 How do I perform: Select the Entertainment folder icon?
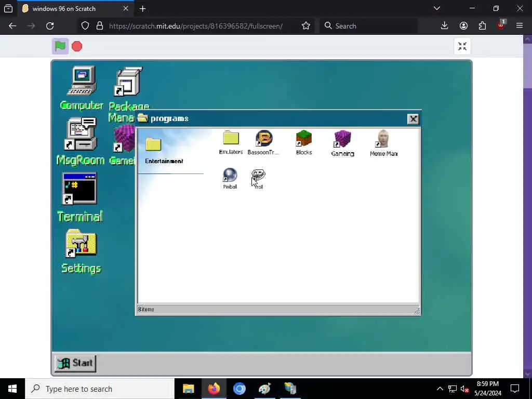point(153,144)
